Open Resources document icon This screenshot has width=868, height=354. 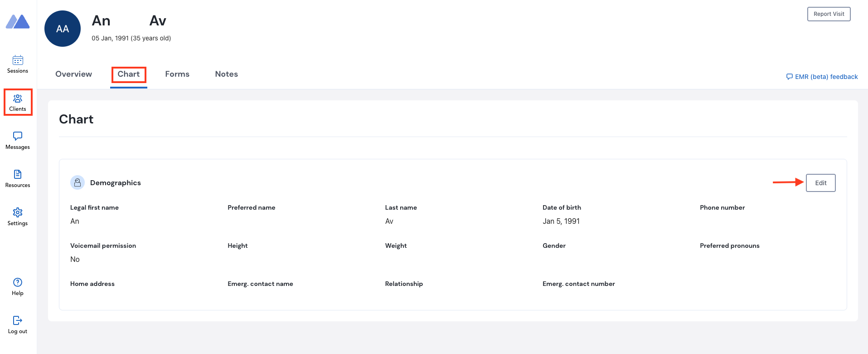[x=18, y=174]
